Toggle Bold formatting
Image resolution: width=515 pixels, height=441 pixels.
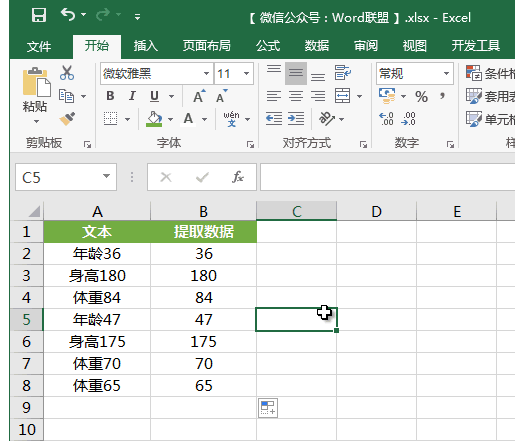110,96
